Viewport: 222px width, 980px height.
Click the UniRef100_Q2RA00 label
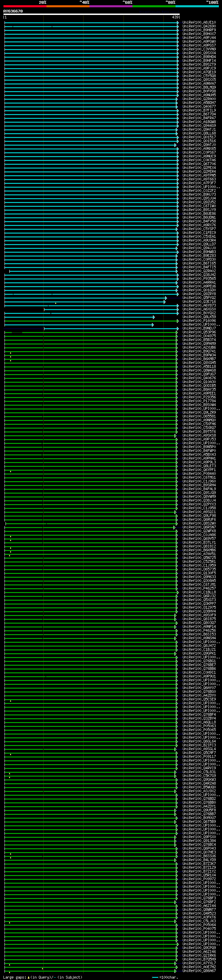pos(199,99)
